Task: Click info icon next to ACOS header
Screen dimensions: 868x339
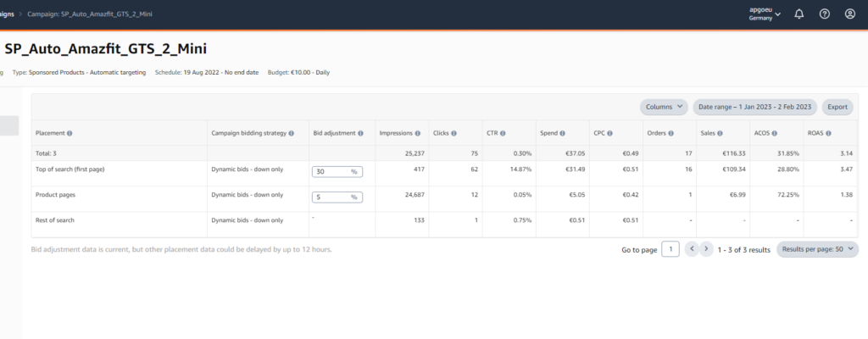Action: pos(774,134)
